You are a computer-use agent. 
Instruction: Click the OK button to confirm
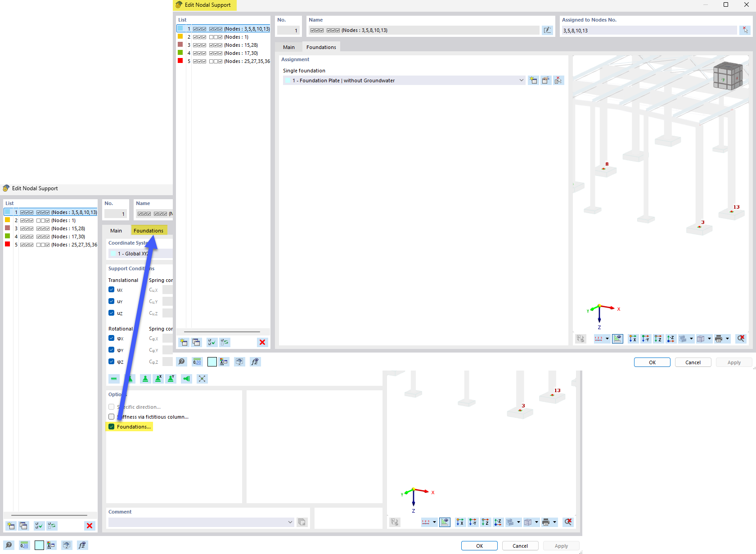[652, 362]
